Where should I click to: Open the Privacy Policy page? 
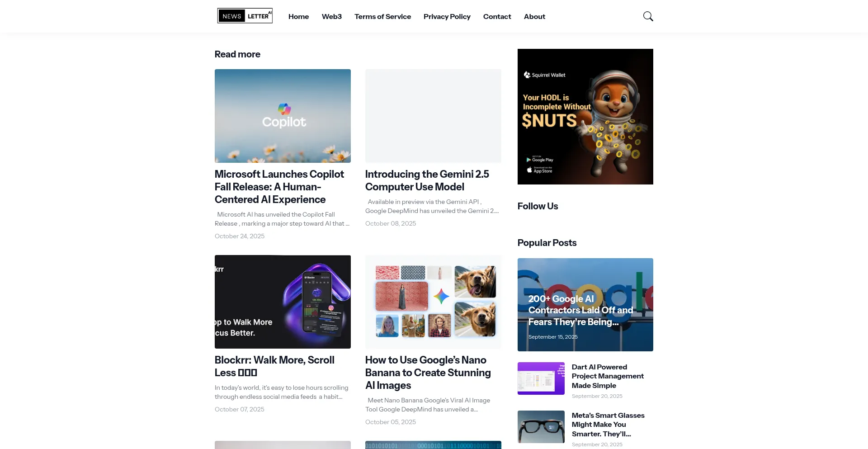447,16
